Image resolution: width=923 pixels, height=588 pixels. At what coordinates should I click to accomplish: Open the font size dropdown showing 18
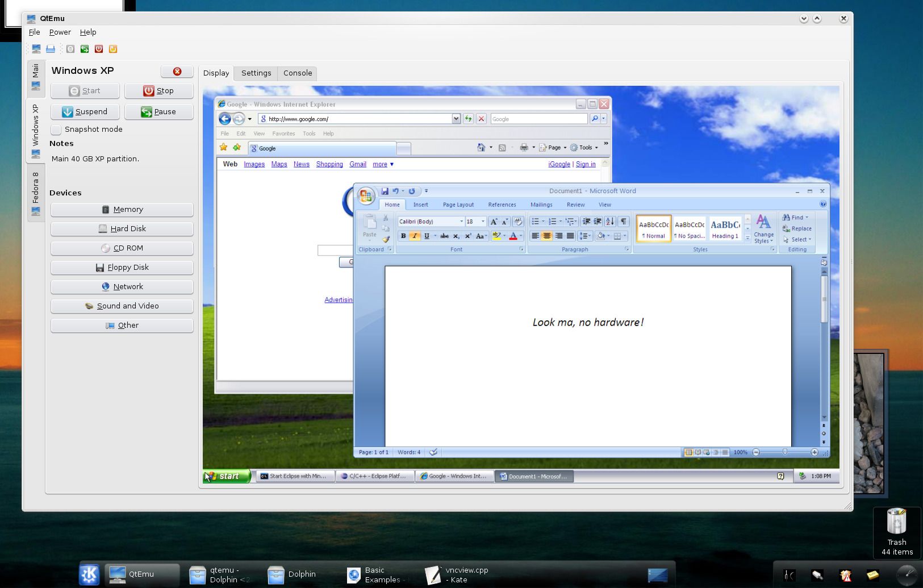(482, 221)
